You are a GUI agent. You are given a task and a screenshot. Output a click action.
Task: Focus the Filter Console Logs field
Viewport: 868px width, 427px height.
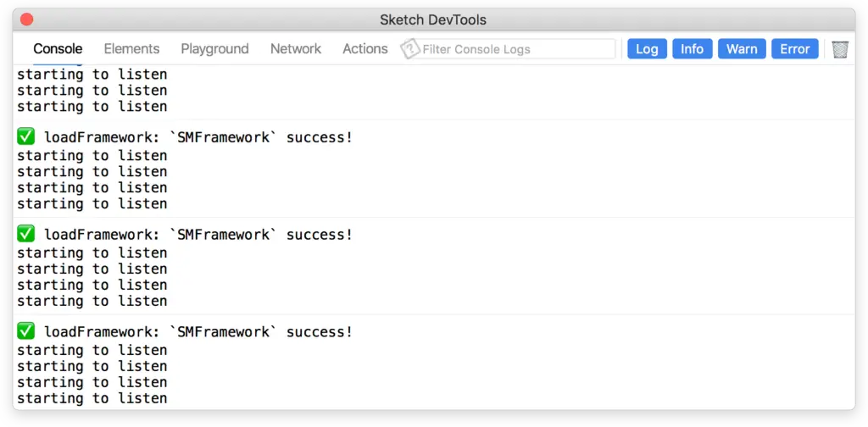[x=517, y=49]
